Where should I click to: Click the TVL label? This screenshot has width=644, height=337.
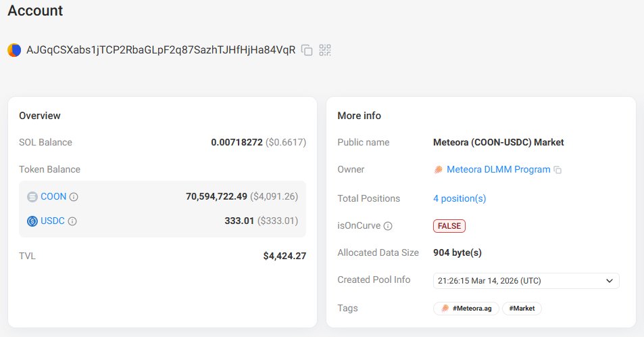pyautogui.click(x=27, y=256)
